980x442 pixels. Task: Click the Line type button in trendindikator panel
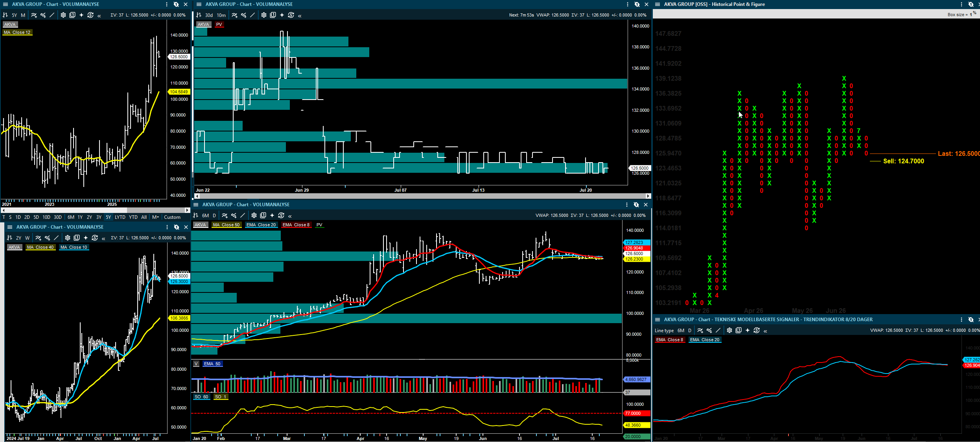click(x=664, y=331)
